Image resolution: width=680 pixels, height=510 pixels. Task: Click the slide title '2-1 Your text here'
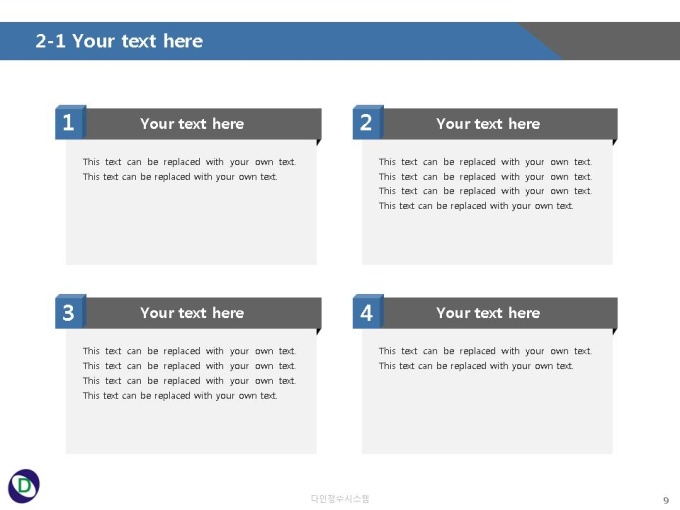click(119, 41)
